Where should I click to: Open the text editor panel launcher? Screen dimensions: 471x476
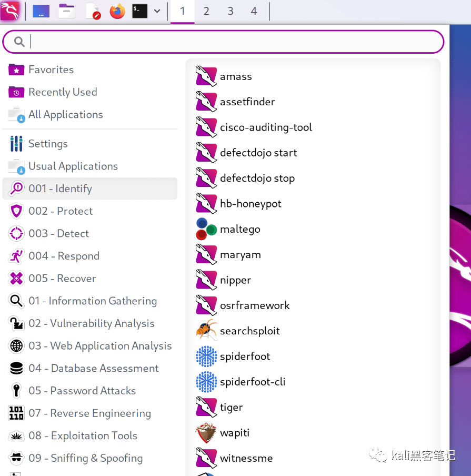tap(93, 11)
